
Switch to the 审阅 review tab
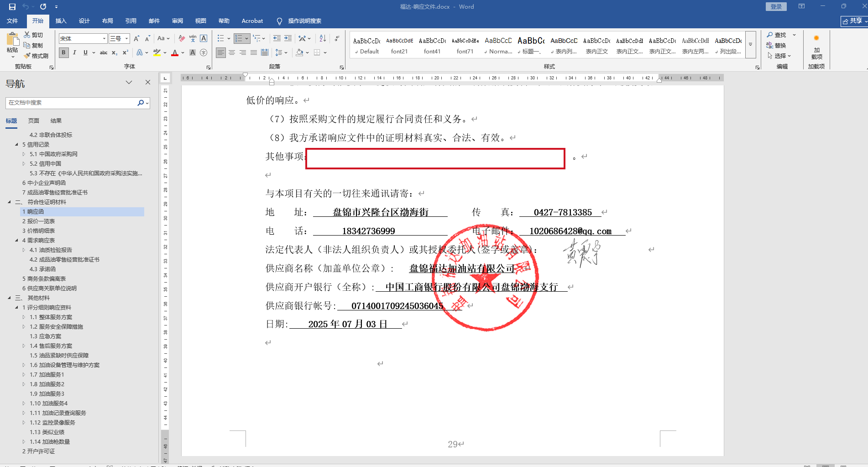tap(178, 21)
